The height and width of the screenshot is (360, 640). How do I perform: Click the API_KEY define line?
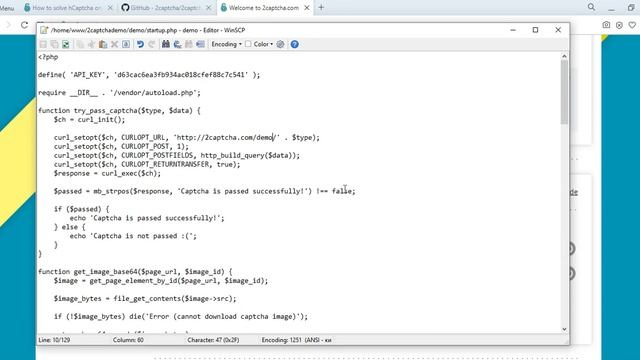coord(149,75)
